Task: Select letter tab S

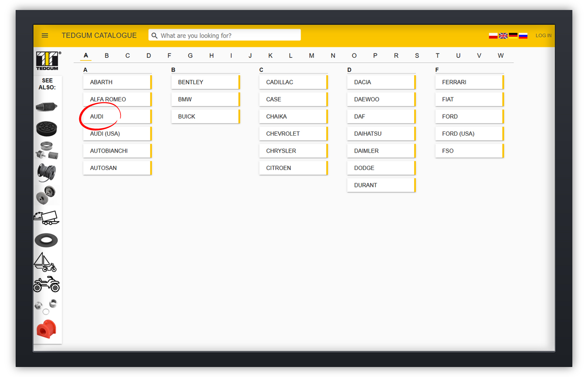Action: 417,56
